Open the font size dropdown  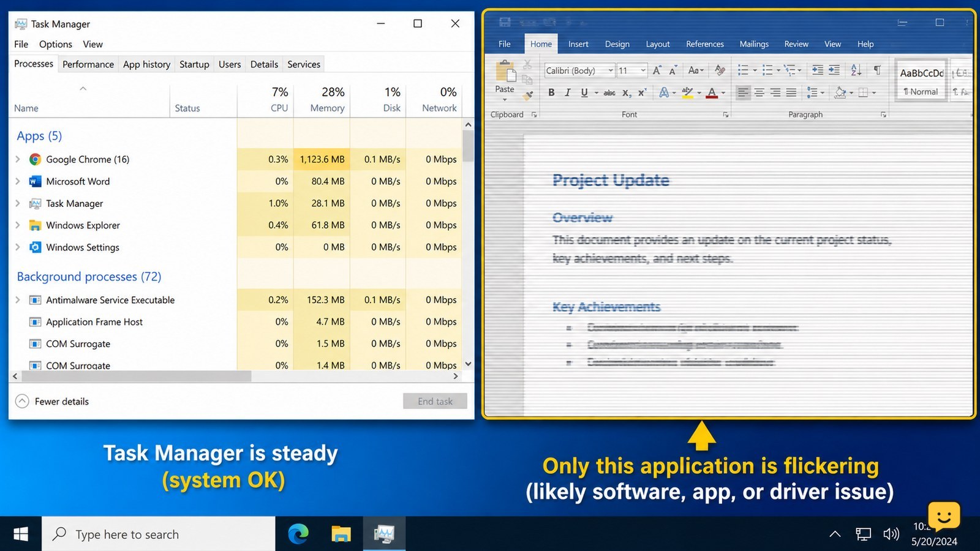click(643, 70)
